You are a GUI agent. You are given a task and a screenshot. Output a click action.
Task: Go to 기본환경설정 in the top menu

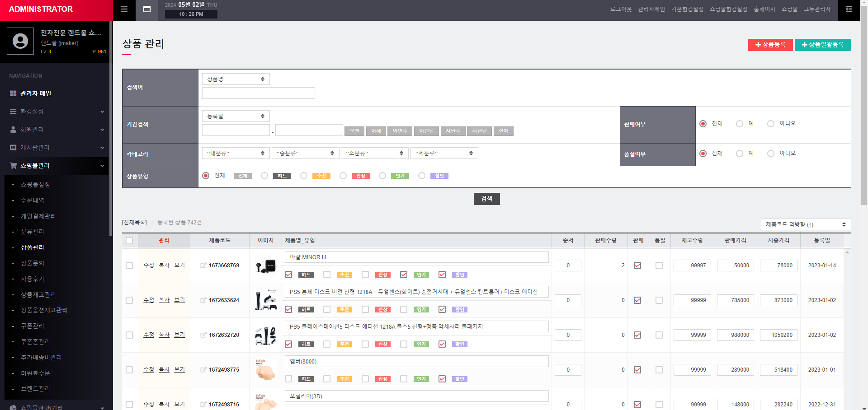[687, 9]
